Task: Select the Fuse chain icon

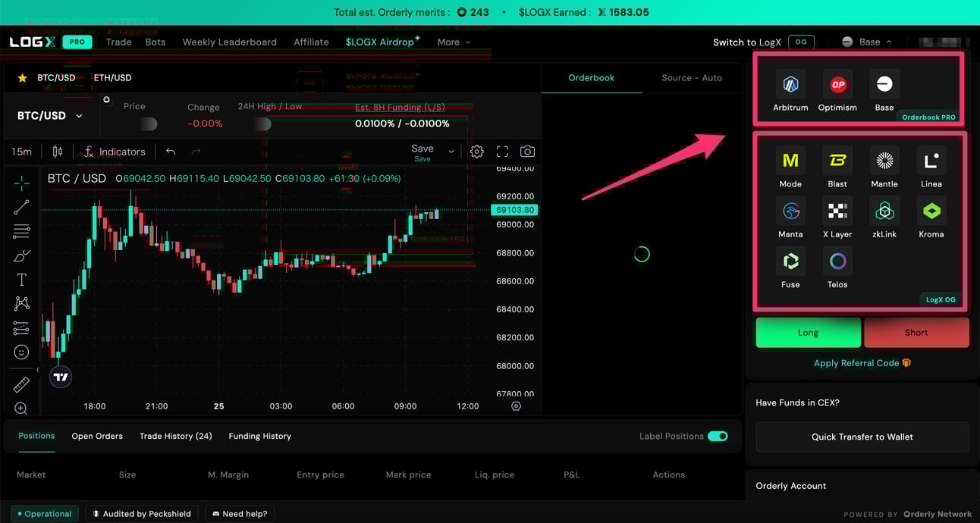Action: [x=790, y=261]
